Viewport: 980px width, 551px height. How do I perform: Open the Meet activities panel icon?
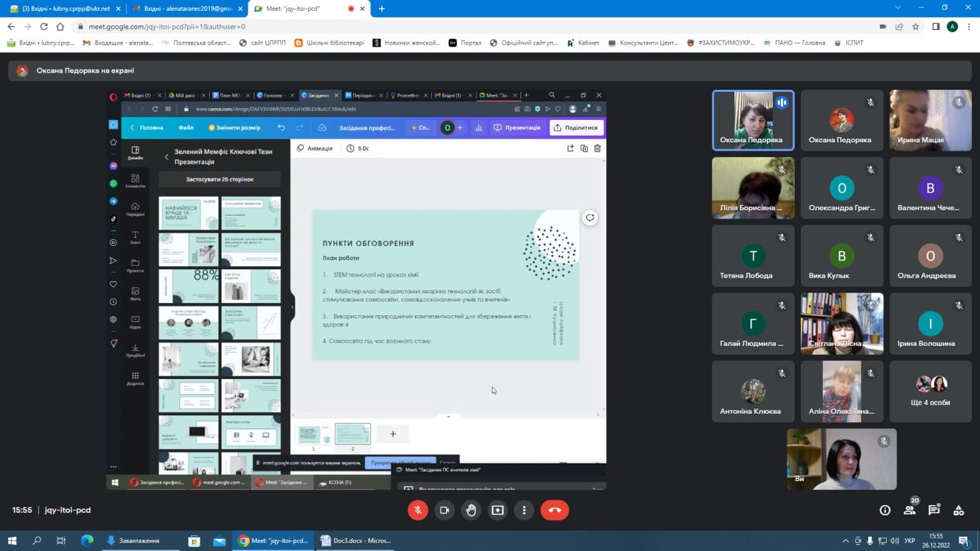click(959, 510)
